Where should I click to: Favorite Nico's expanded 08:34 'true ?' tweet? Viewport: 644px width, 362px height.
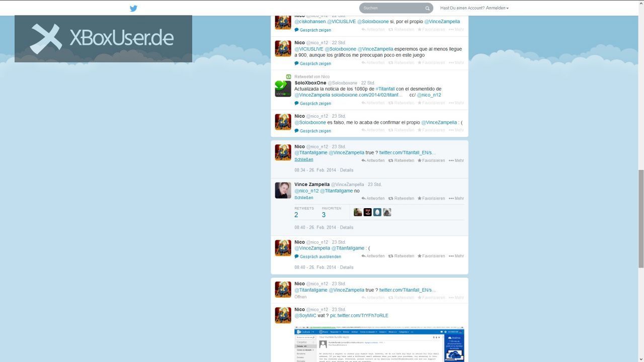[431, 160]
